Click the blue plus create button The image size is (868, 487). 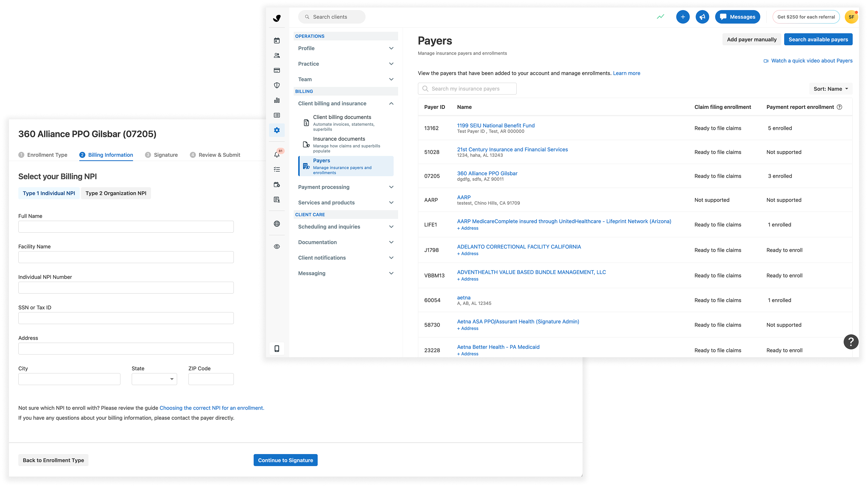[x=683, y=17]
